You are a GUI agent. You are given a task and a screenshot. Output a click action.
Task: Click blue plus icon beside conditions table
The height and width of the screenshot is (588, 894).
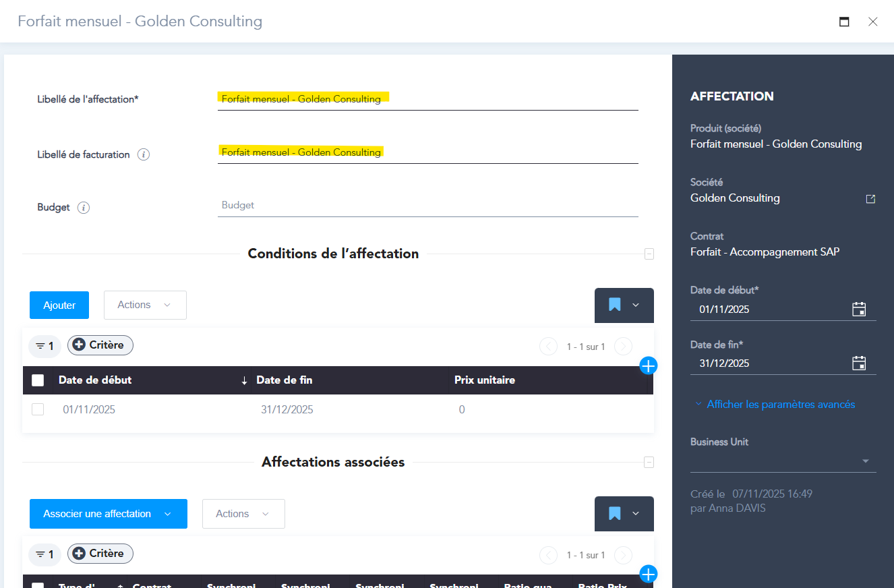click(x=648, y=365)
